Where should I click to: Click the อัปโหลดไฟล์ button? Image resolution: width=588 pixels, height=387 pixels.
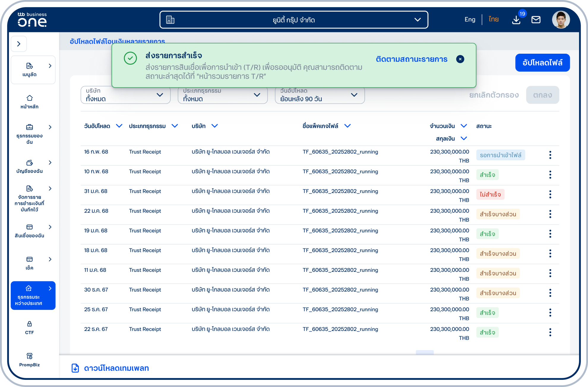tap(542, 63)
